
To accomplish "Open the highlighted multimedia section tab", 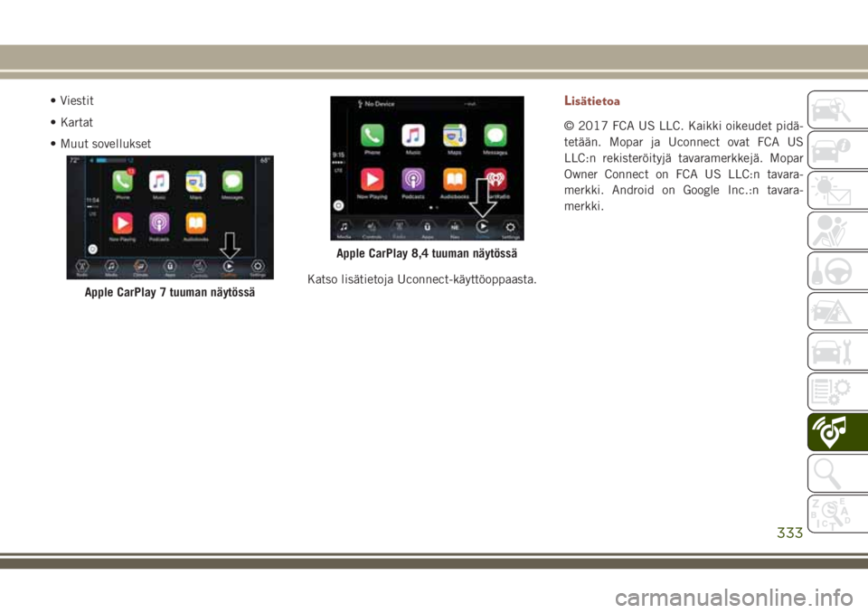I will (x=837, y=432).
